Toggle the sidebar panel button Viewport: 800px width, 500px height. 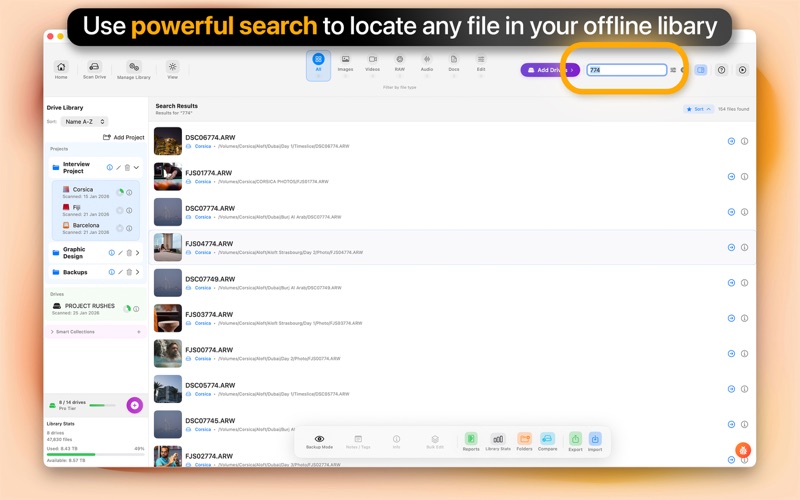coord(701,70)
